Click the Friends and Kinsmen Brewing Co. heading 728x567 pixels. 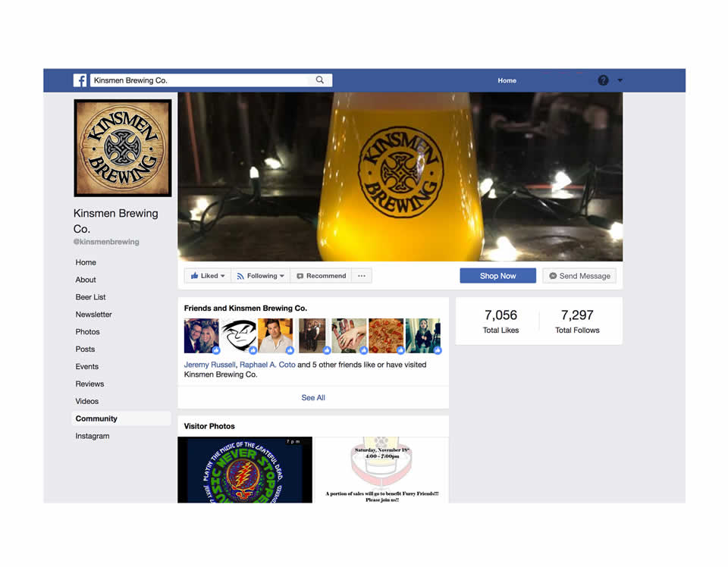pyautogui.click(x=246, y=308)
